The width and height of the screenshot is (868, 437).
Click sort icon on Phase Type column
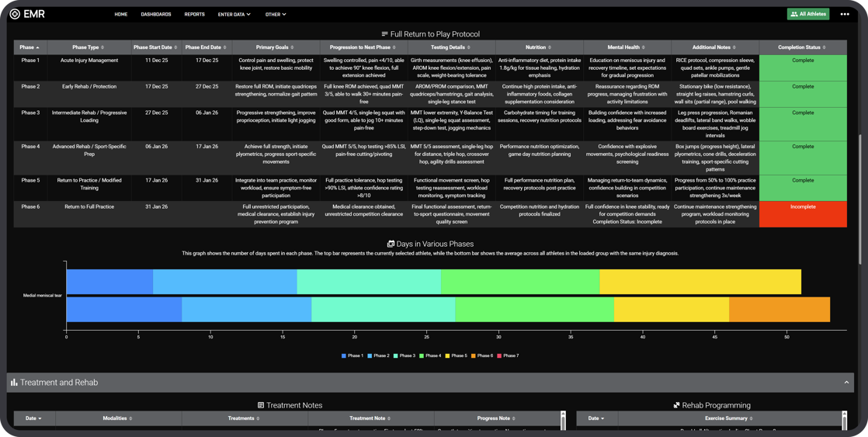click(102, 47)
